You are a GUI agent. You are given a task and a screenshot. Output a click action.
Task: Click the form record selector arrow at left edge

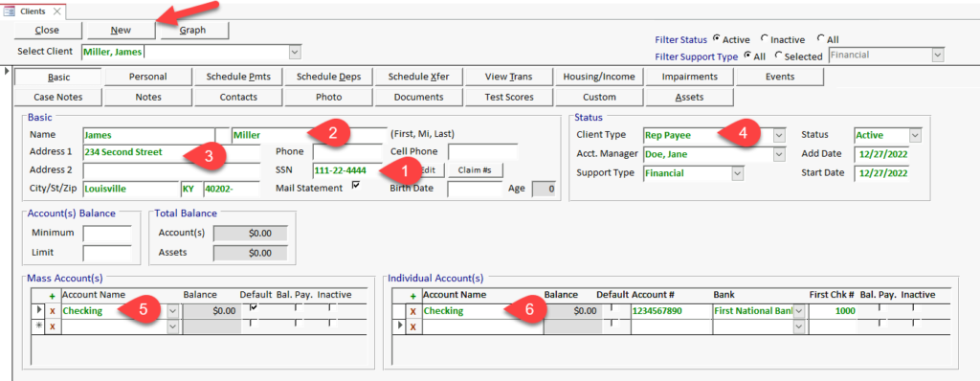7,72
